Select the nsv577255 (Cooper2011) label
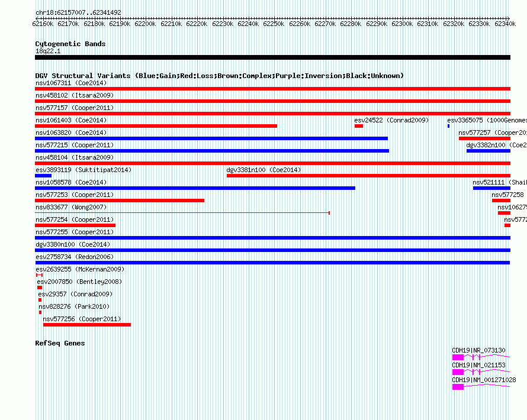Screen dimensions: 527x420 point(75,232)
